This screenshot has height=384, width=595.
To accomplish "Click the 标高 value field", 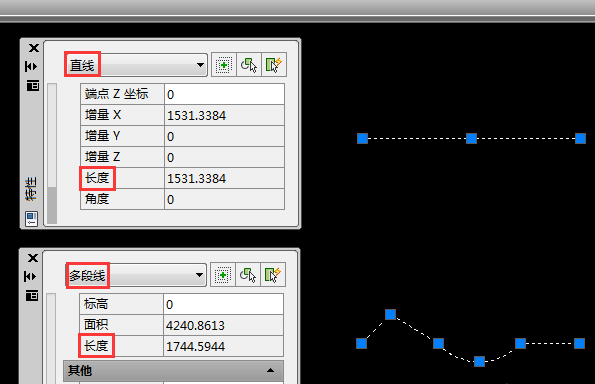I will click(x=224, y=304).
